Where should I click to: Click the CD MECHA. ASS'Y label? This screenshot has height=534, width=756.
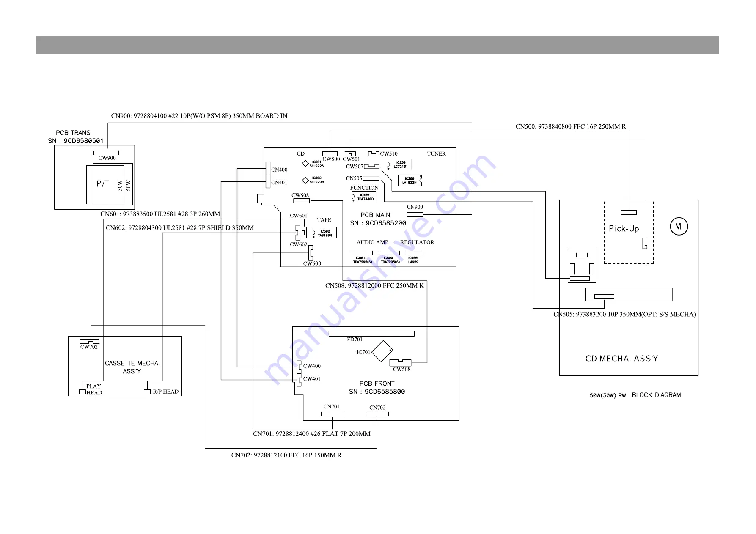pos(622,359)
